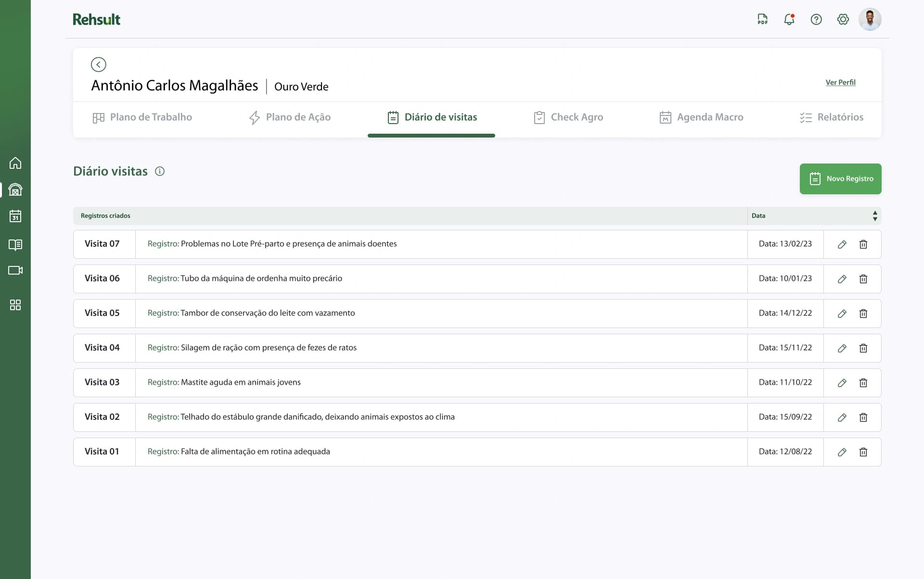The image size is (924, 579).
Task: Open the notifications bell
Action: 789,19
